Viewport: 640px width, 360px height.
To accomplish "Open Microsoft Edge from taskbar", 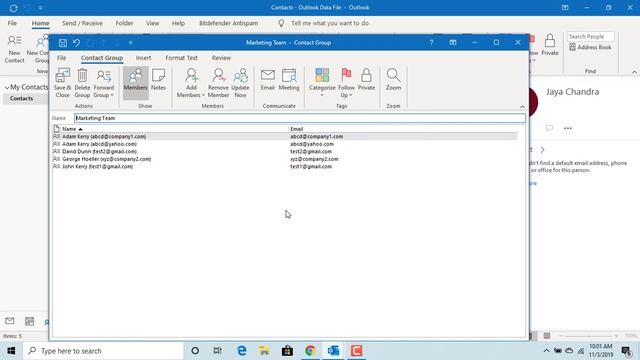I will point(242,351).
